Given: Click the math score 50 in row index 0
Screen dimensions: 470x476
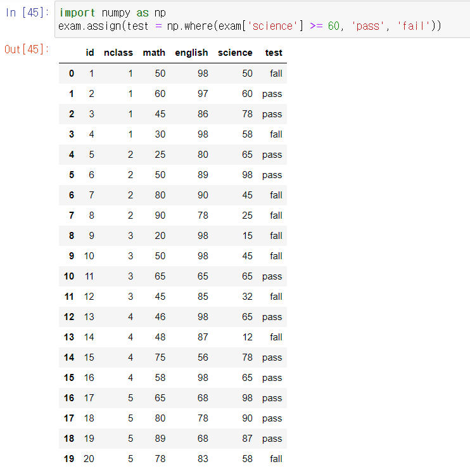Looking at the screenshot, I should 160,74.
